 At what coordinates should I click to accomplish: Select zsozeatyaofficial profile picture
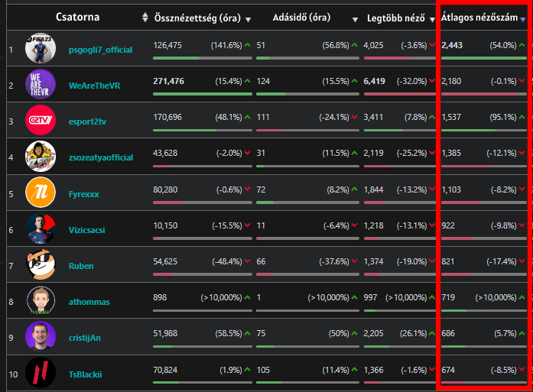(x=41, y=157)
